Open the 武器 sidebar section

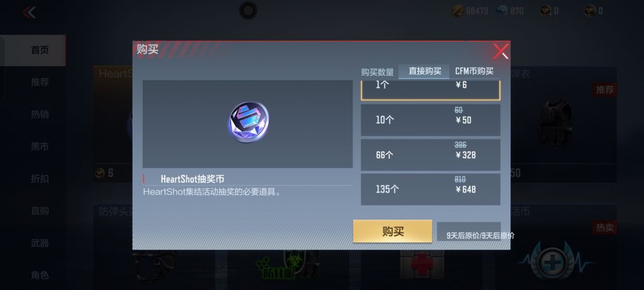pyautogui.click(x=40, y=243)
